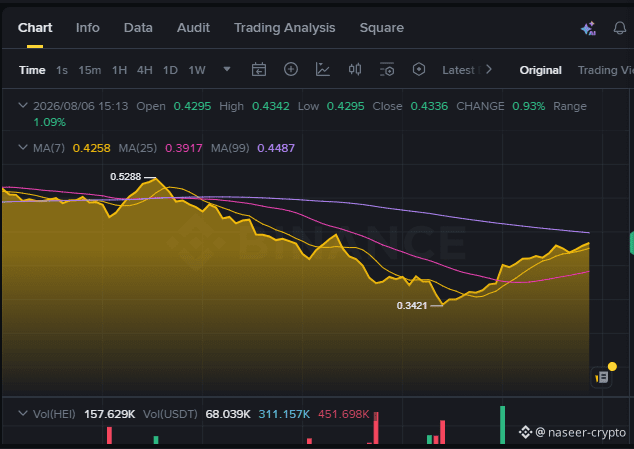Click the red 451.698K volume value
Viewport: 634px width, 449px height.
point(344,414)
